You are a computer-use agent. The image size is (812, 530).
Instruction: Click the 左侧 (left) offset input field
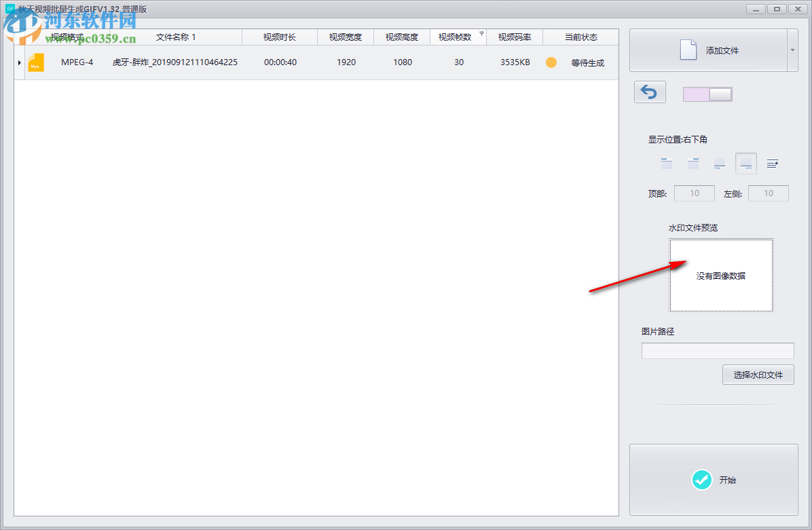pos(769,193)
